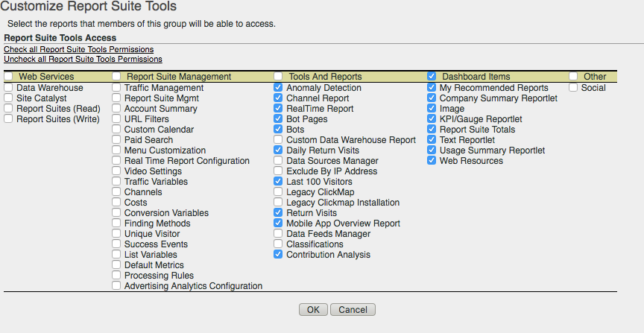The width and height of the screenshot is (644, 333).
Task: Enable the Site Catalyst permission
Action: click(x=8, y=98)
